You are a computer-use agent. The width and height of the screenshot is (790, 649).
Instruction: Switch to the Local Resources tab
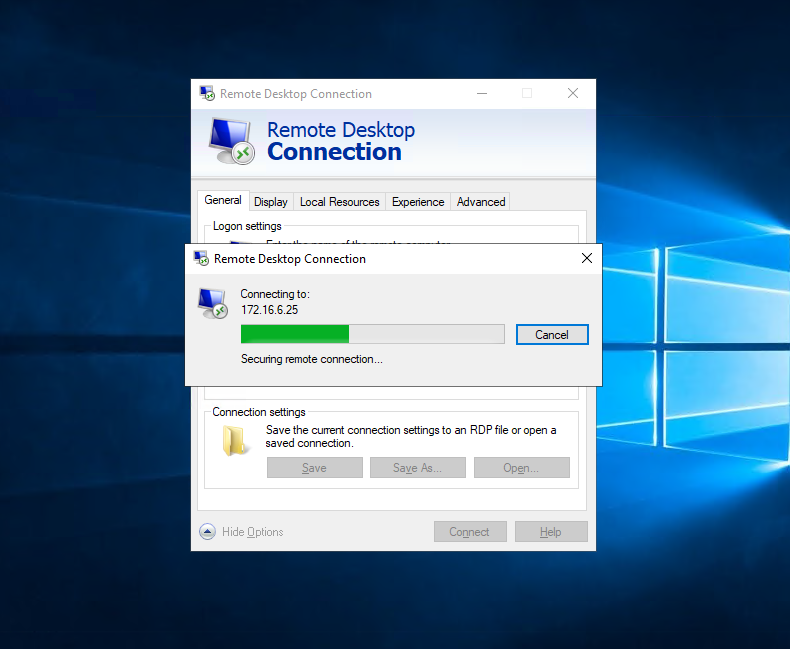coord(340,202)
